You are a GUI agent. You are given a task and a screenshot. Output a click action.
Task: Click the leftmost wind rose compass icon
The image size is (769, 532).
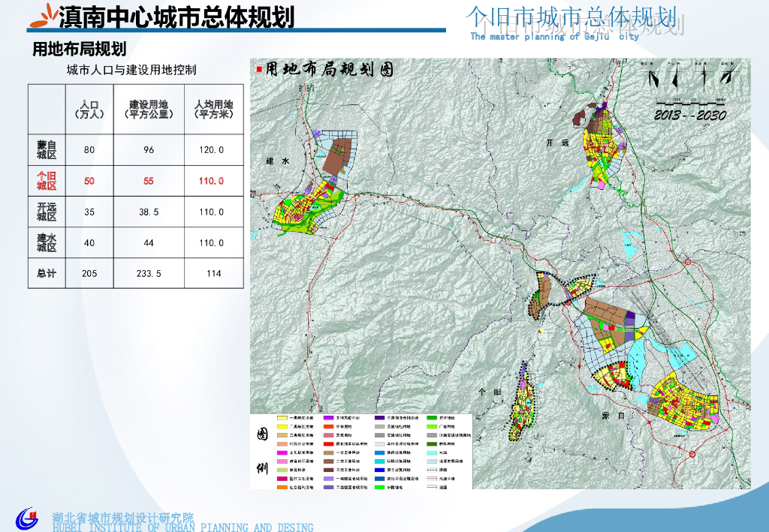pyautogui.click(x=654, y=77)
